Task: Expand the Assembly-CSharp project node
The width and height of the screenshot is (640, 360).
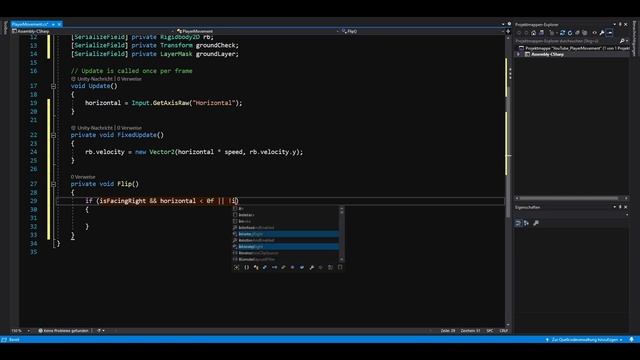Action: pos(519,54)
